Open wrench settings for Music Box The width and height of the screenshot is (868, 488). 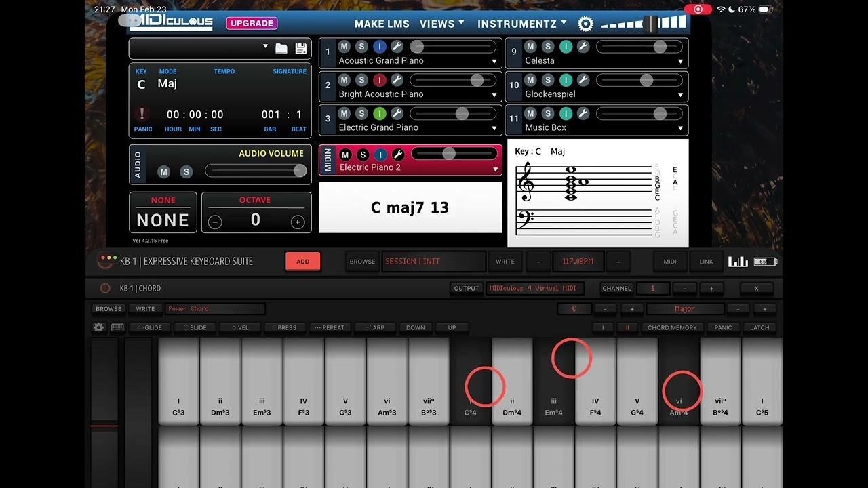click(583, 113)
